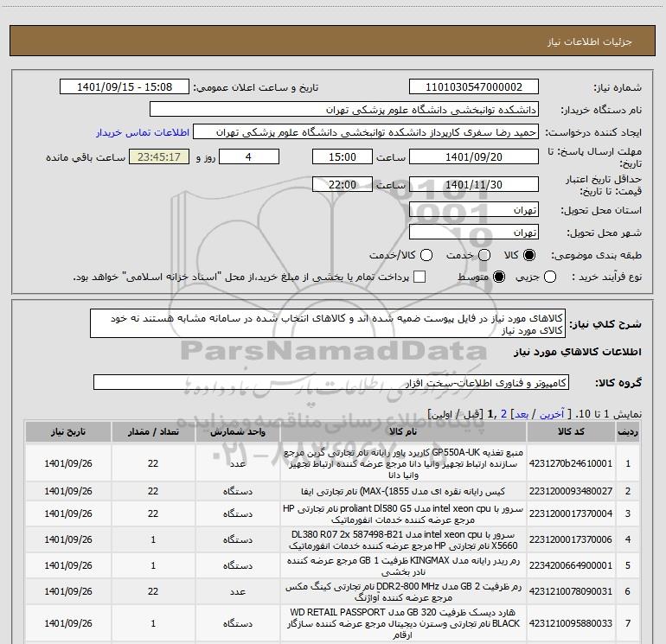Click the validity hour field 22:00
The height and width of the screenshot is (644, 666).
coord(343,184)
